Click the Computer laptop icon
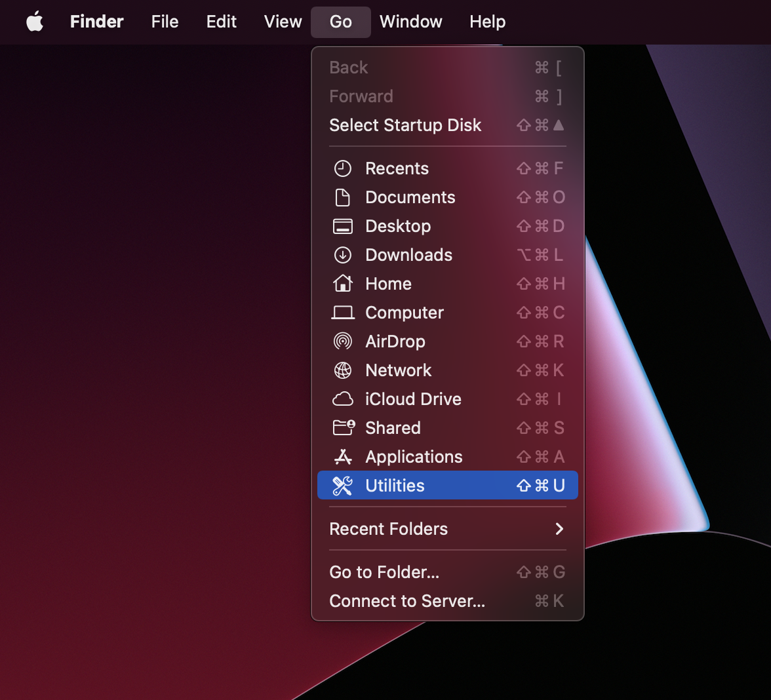The image size is (771, 700). [x=343, y=313]
